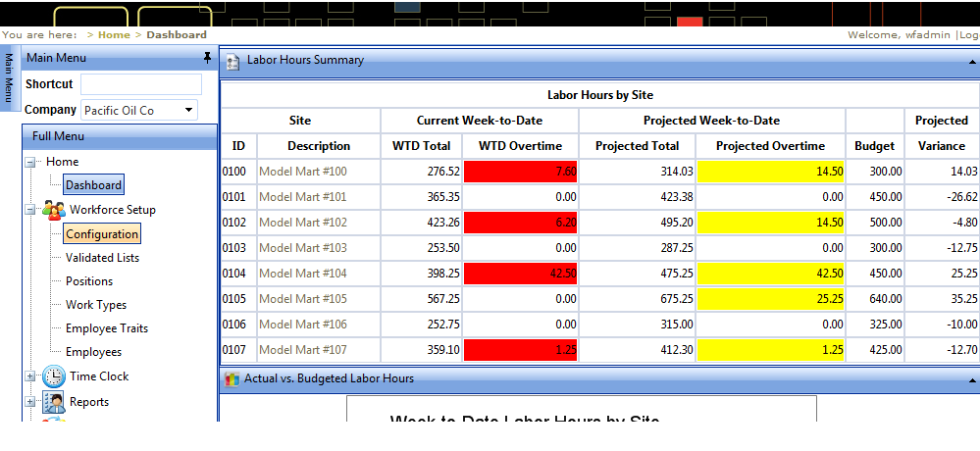Click the Budget column header
Screen dimensions: 980x451
pyautogui.click(x=874, y=146)
